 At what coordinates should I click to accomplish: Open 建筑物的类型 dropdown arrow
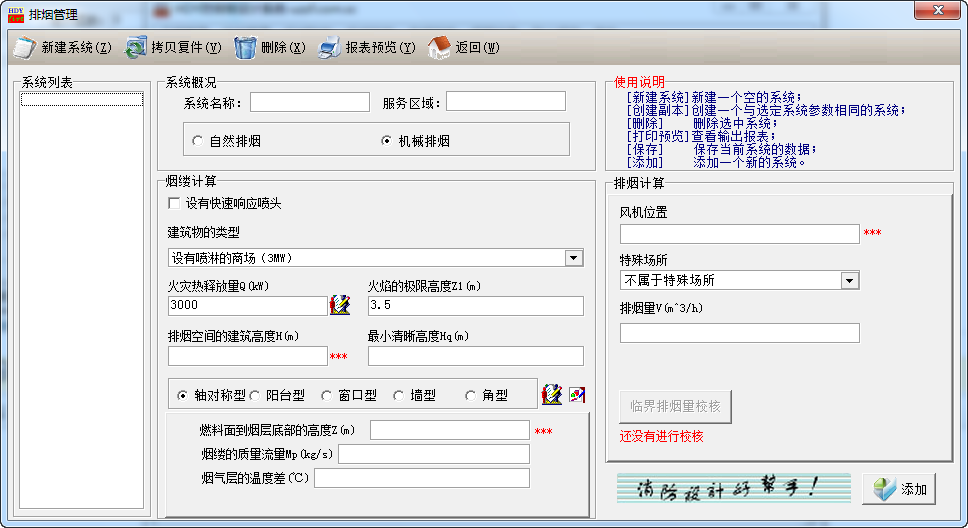(x=574, y=258)
